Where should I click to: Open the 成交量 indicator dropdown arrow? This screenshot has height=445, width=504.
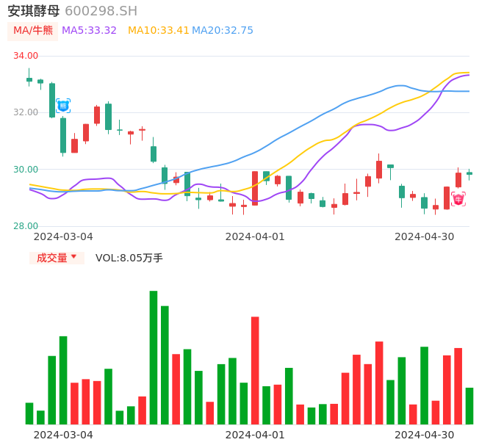(x=73, y=257)
